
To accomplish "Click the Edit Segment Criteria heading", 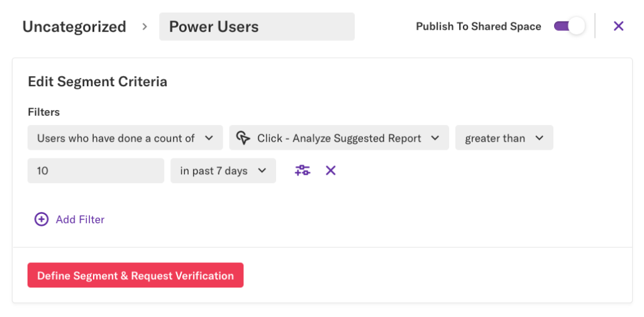I will coord(97,82).
